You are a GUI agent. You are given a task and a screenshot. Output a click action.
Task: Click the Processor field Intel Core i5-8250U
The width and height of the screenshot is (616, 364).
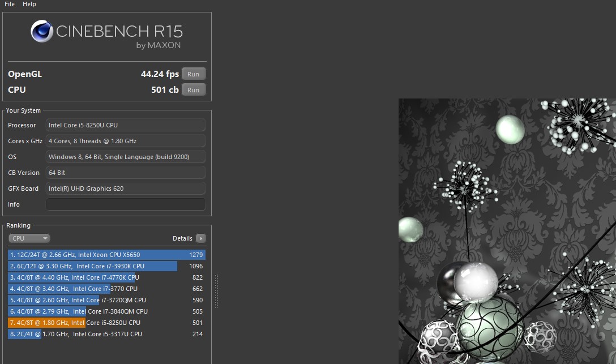point(125,125)
